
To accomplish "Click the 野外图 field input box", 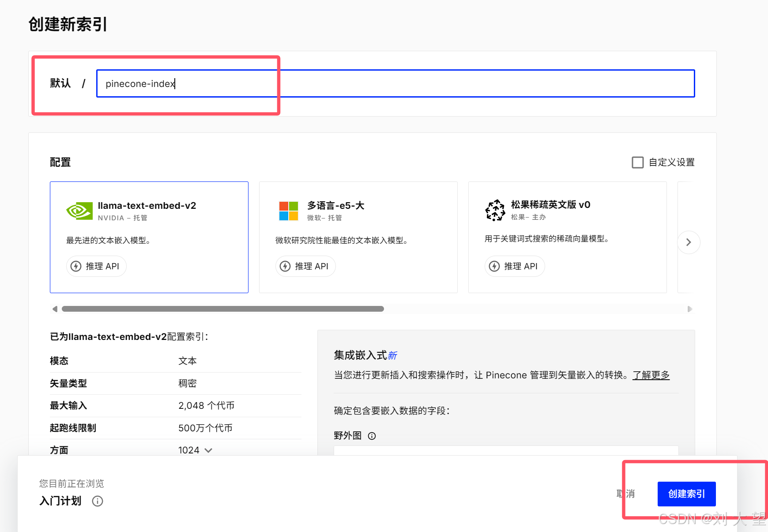I will (506, 450).
